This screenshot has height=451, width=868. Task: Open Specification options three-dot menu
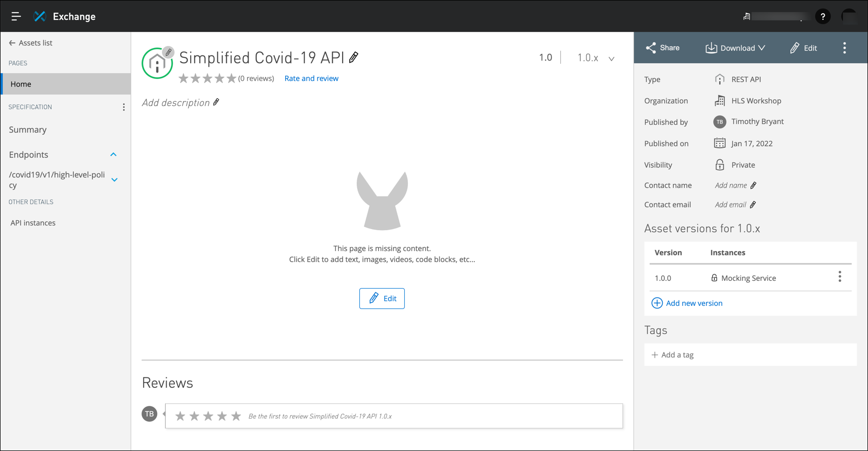coord(124,107)
